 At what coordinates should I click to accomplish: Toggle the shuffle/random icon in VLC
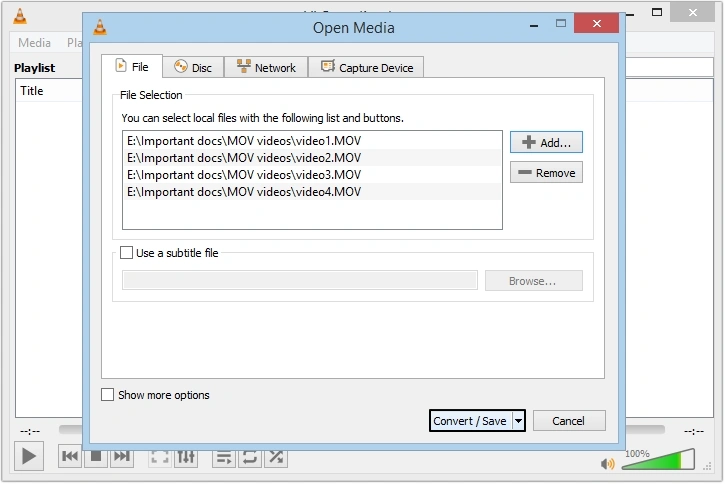pyautogui.click(x=276, y=458)
